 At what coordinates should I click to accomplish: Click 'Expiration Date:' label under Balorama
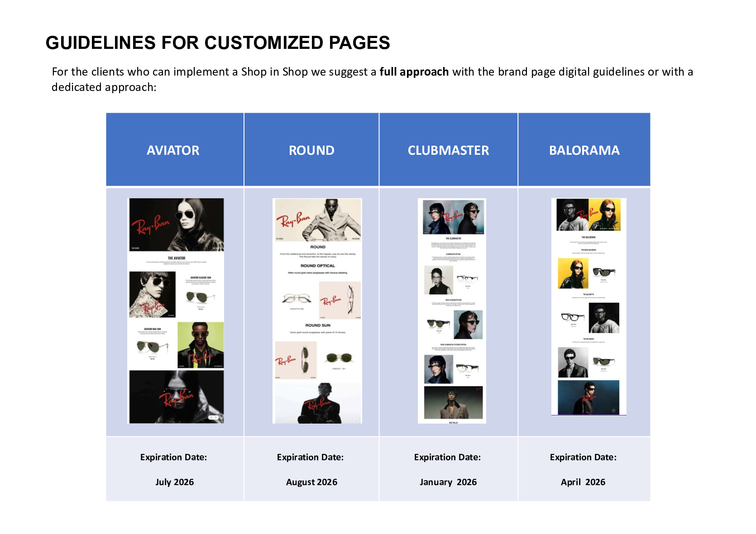tap(583, 457)
